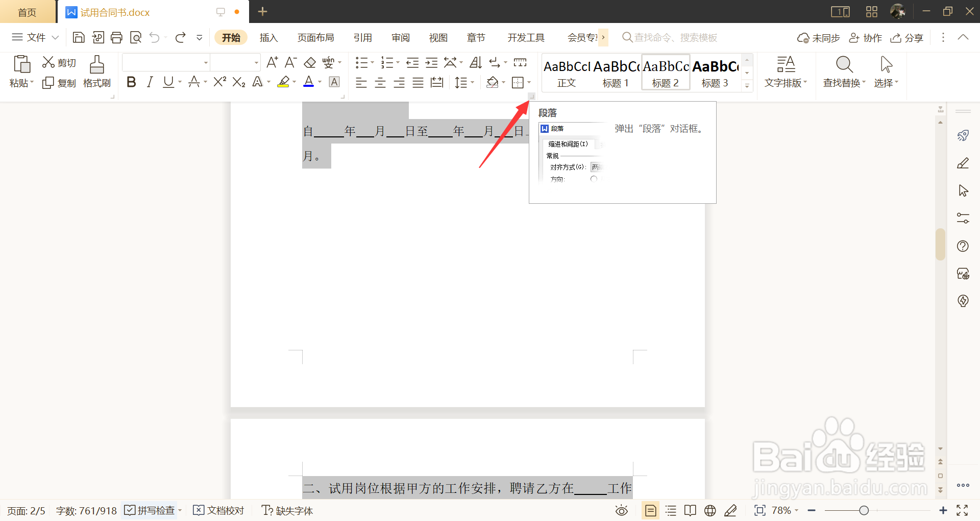This screenshot has height=521, width=980.
Task: Open Print Preview icon
Action: click(136, 37)
